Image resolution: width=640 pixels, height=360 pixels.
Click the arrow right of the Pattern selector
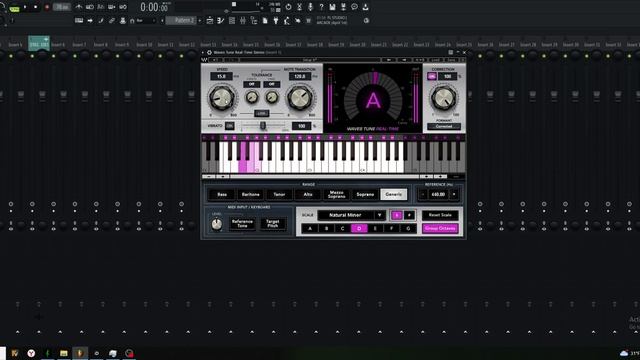pos(200,20)
